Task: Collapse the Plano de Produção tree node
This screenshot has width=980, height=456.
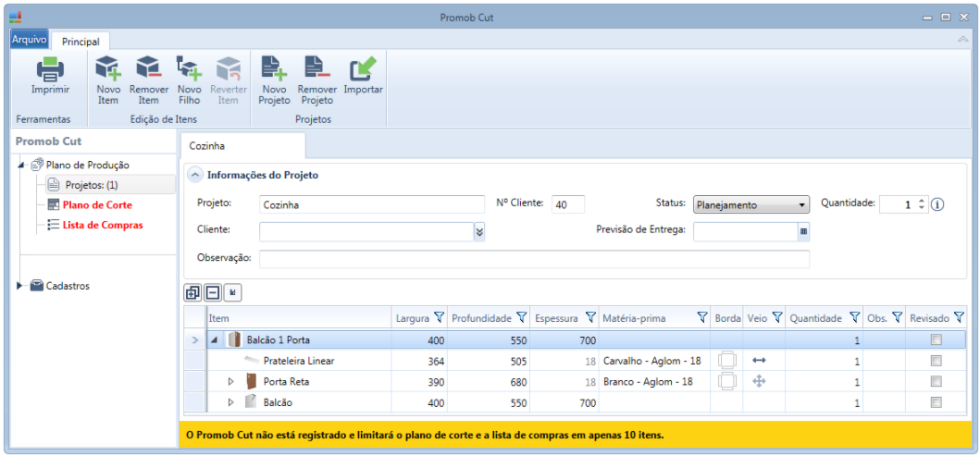Action: [22, 166]
